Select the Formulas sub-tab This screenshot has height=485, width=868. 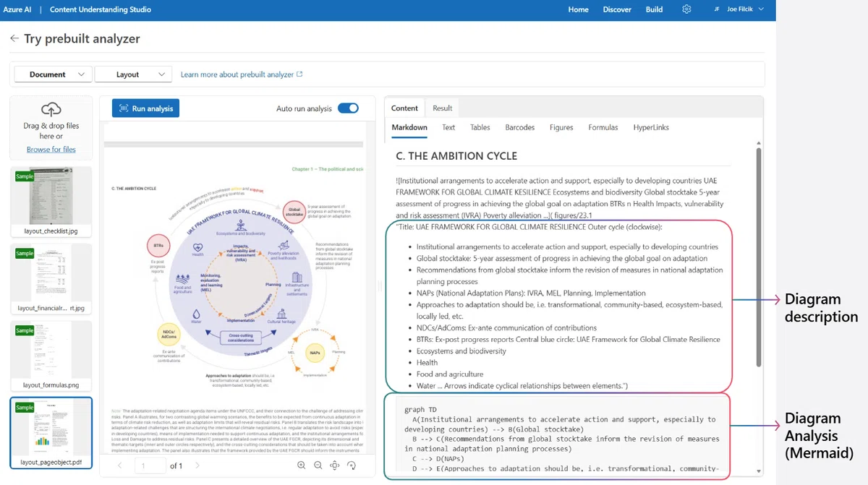coord(603,127)
